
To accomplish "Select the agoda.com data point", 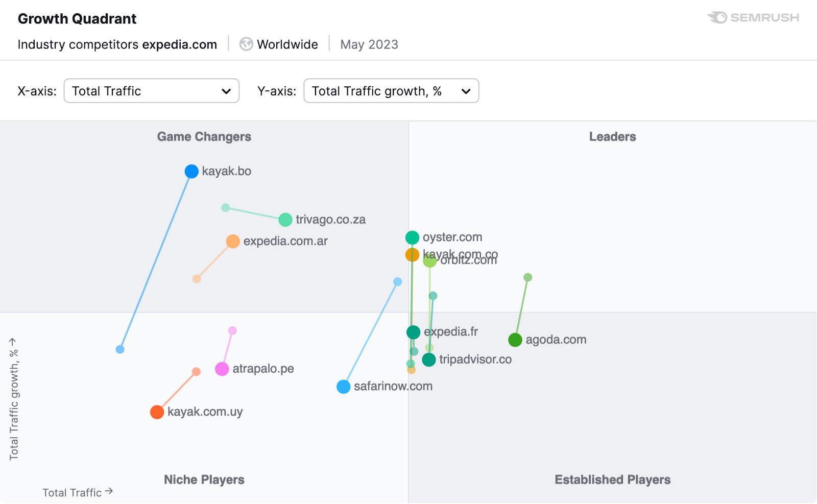I will tap(515, 340).
